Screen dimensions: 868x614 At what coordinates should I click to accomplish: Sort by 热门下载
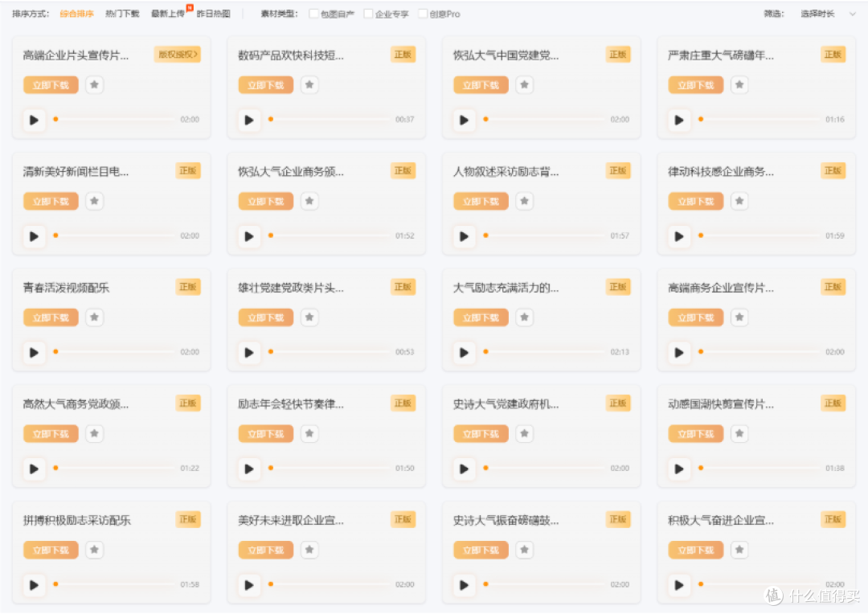[x=122, y=14]
